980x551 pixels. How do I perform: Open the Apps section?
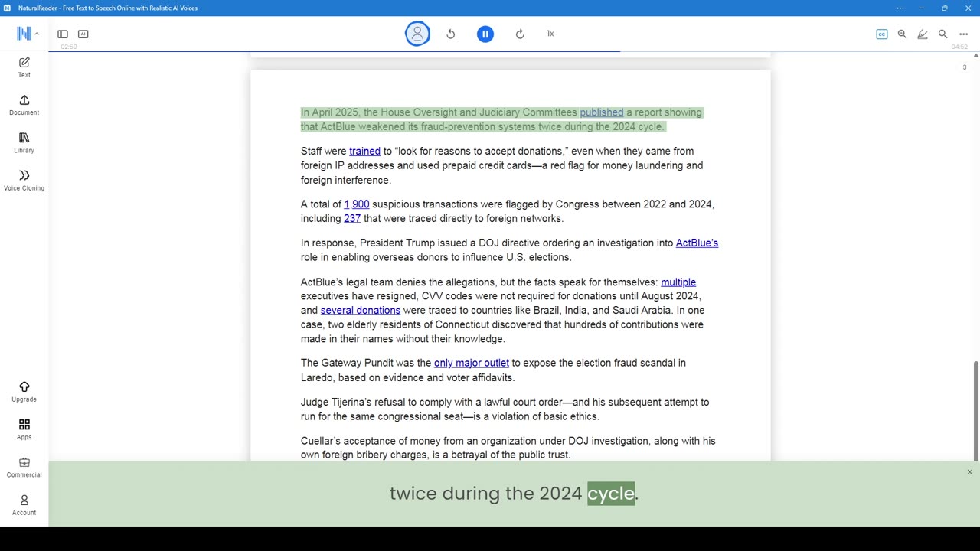point(24,429)
